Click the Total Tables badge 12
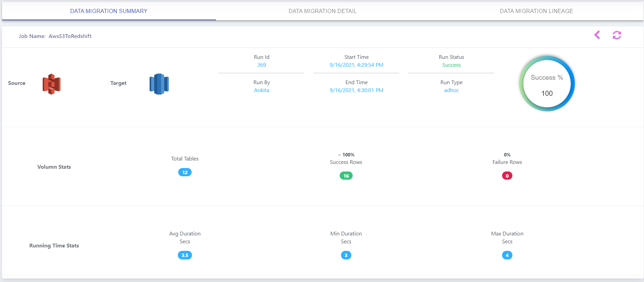 tap(185, 172)
